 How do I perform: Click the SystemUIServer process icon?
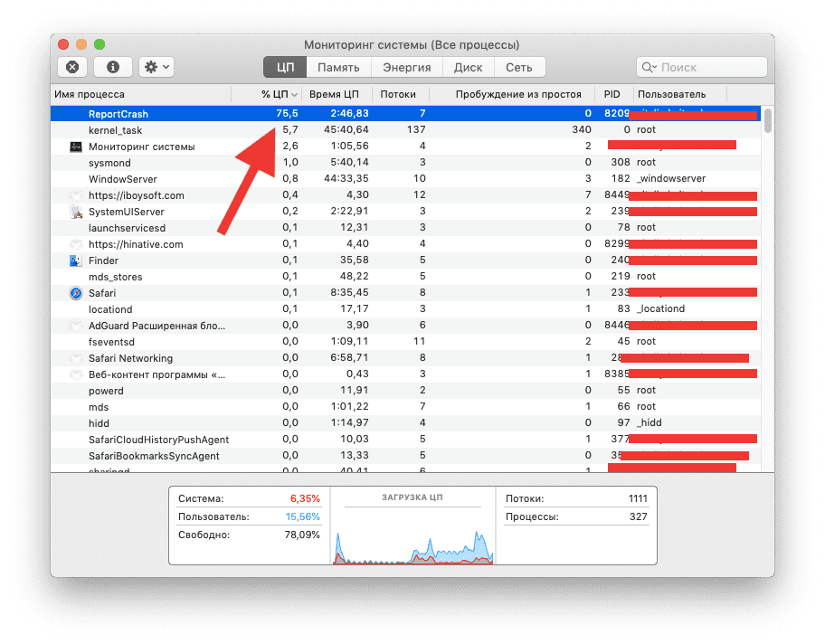pos(76,212)
